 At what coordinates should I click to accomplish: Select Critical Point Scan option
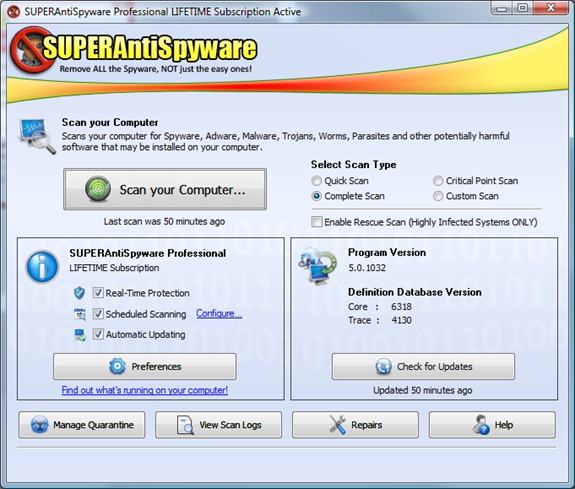click(438, 181)
